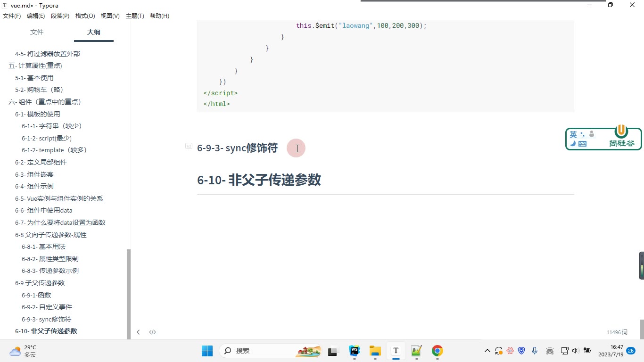
Task: Jump to 6-9-3- sync修饰符 in outline
Action: pos(47,319)
